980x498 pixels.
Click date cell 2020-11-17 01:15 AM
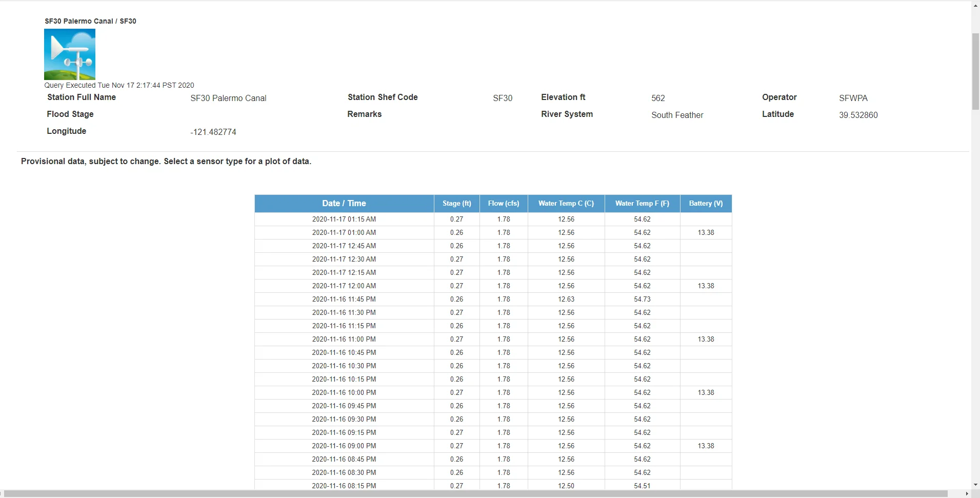tap(344, 219)
